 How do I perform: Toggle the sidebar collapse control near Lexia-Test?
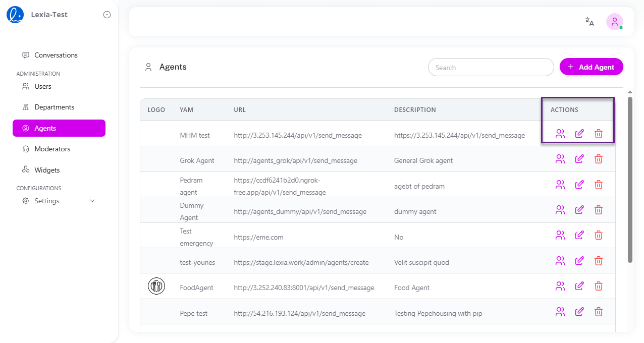106,15
